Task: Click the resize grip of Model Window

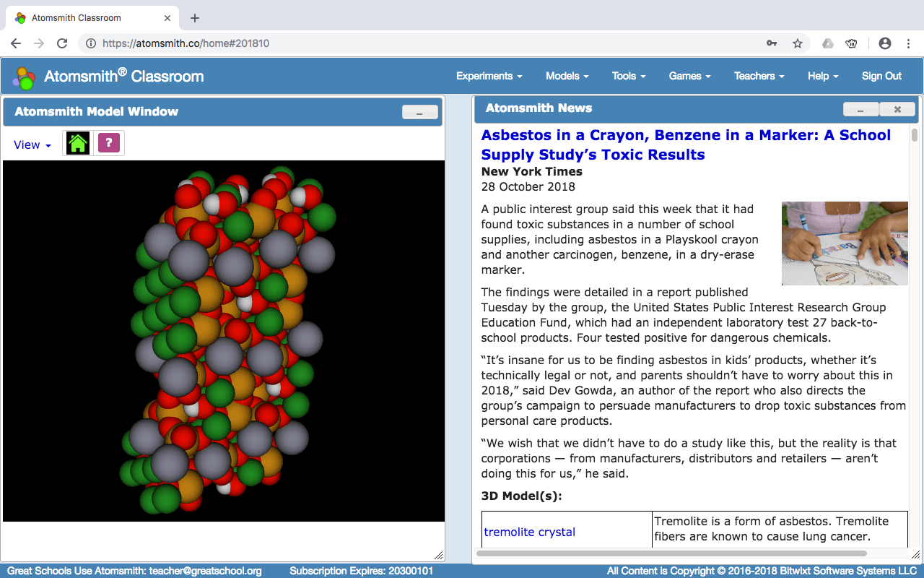Action: (x=439, y=555)
